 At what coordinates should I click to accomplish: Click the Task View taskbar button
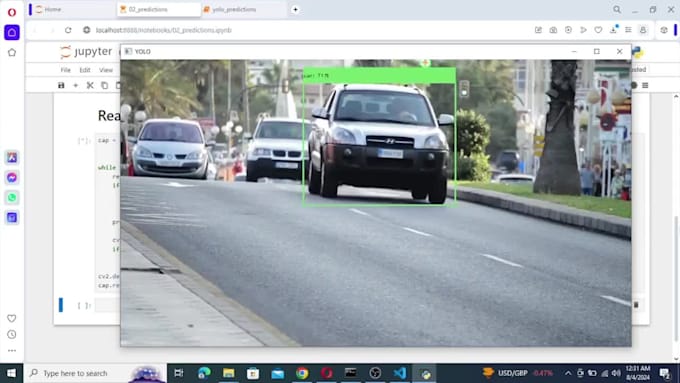pos(179,373)
